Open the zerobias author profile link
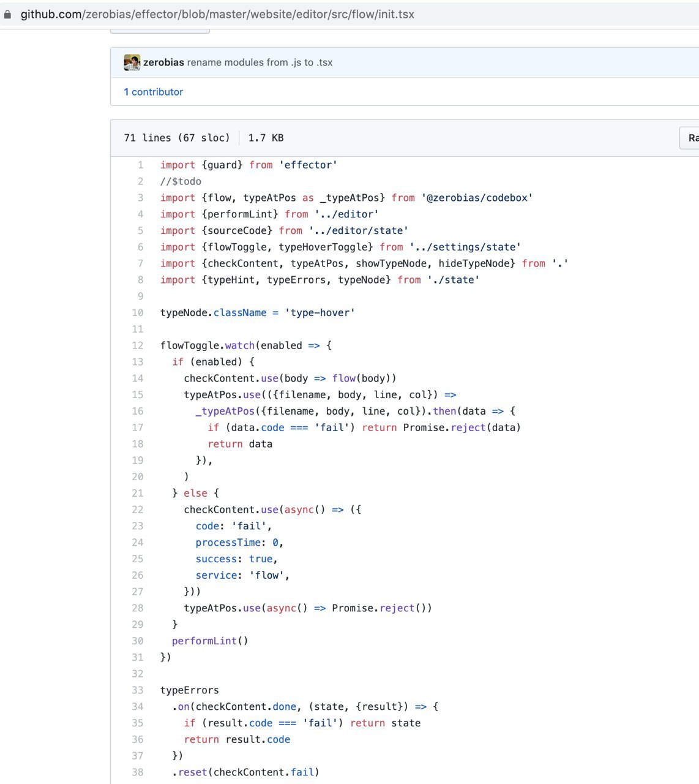 point(163,62)
